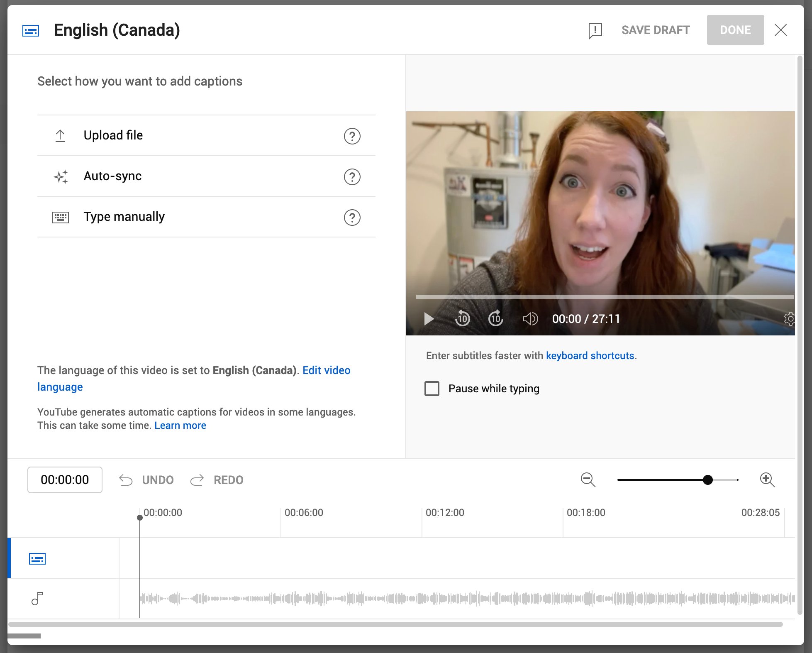Screen dimensions: 812x653
Task: Click the audio waveform track
Action: coord(467,599)
